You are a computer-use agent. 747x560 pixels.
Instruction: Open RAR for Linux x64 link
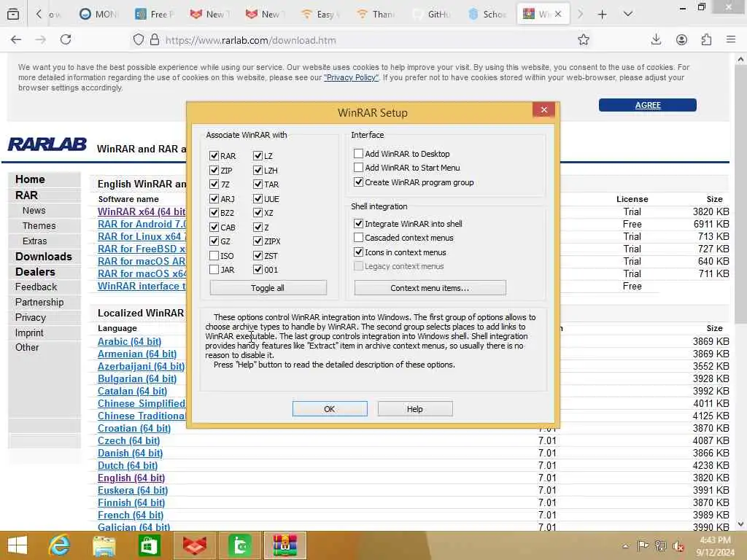(x=142, y=236)
